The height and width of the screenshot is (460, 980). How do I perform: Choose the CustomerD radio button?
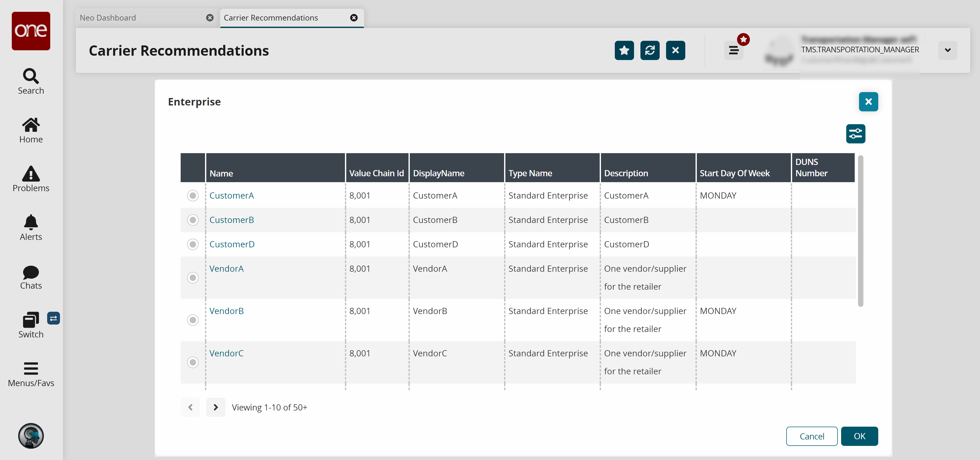coord(193,244)
